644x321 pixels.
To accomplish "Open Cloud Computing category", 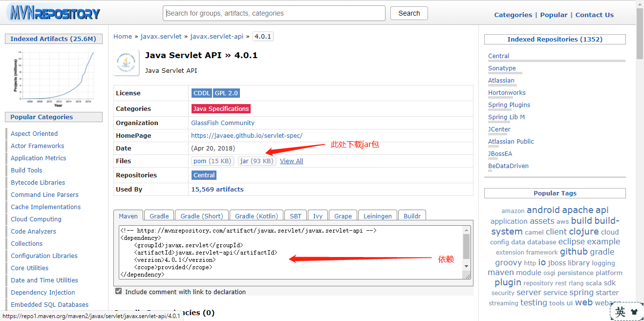I will click(x=36, y=219).
